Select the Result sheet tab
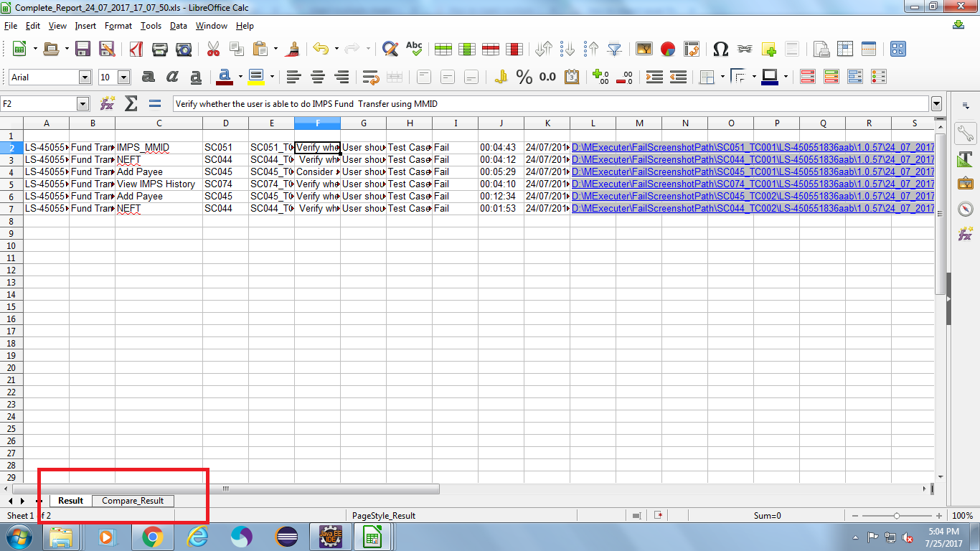Viewport: 980px width, 551px height. (71, 501)
